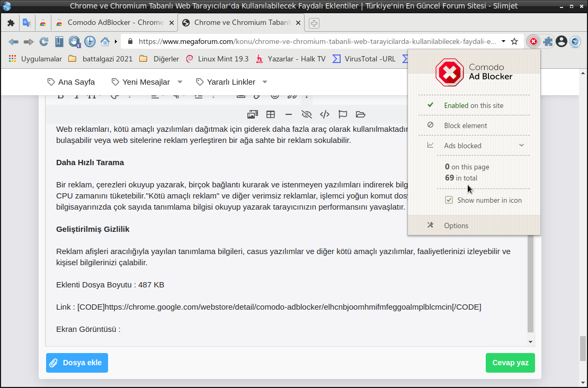Image resolution: width=588 pixels, height=388 pixels.
Task: Click the Geliştirilmiş Gizlilik heading text
Action: coord(93,229)
